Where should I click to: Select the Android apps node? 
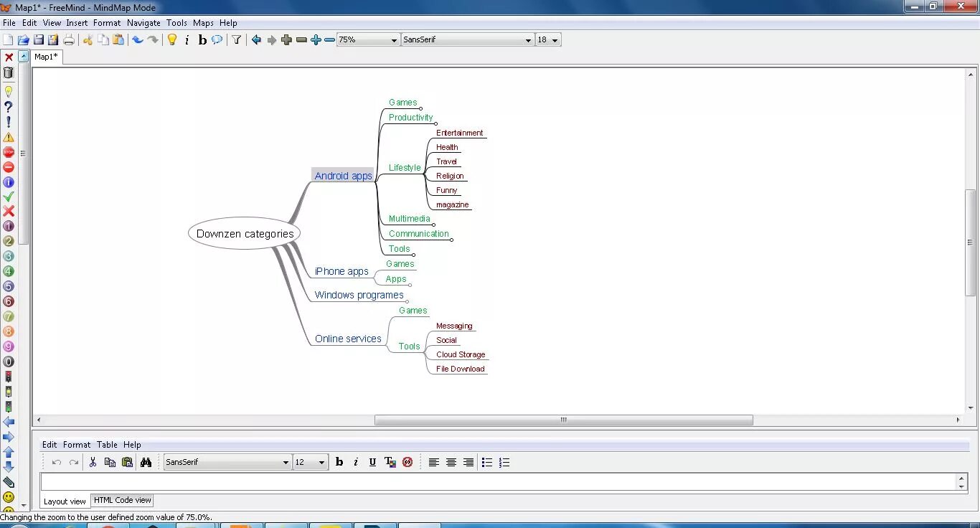(343, 176)
